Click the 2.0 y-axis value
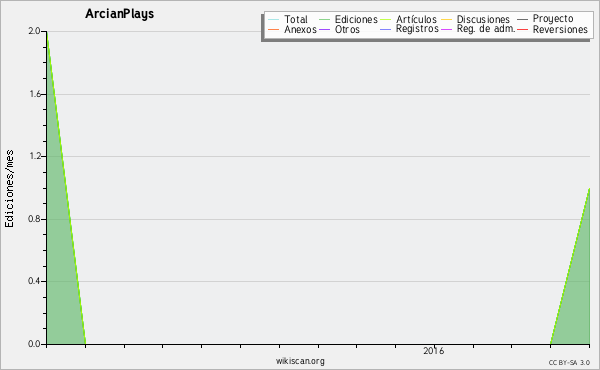Viewport: 600px width, 370px height. (x=34, y=31)
